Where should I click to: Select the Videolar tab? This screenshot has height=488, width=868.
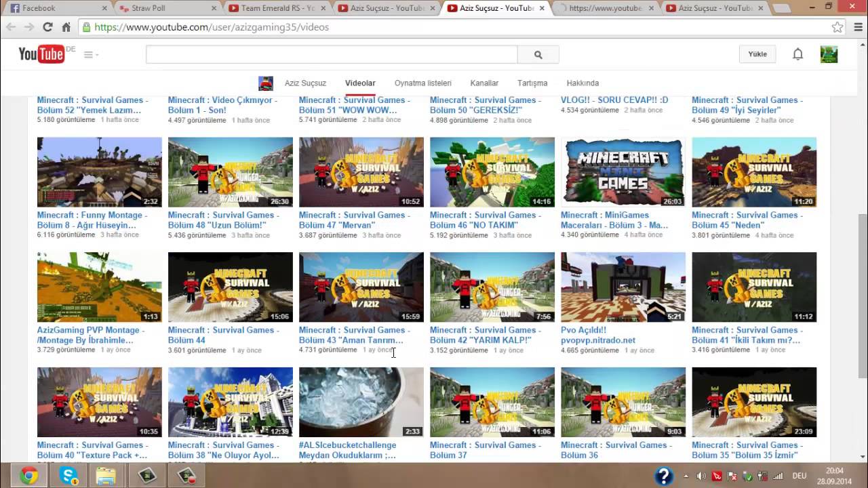[360, 83]
